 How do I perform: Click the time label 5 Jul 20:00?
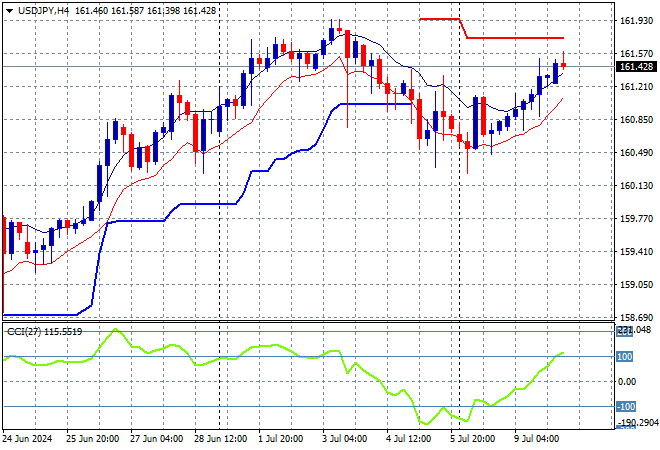point(472,439)
